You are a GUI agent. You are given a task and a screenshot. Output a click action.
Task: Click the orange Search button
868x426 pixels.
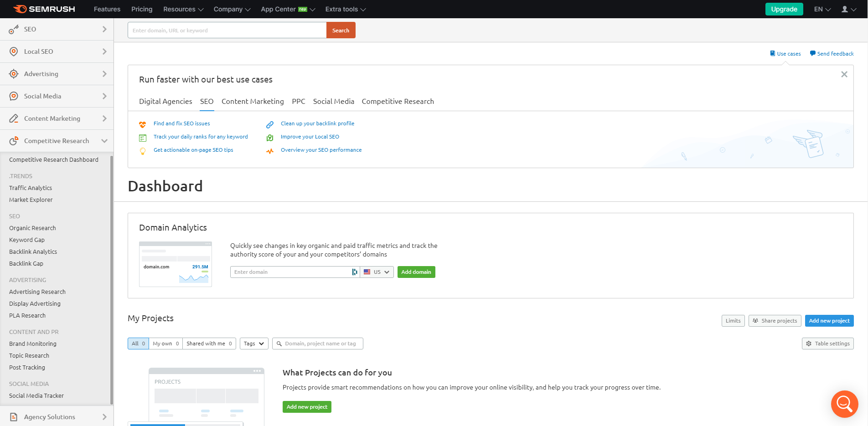(x=341, y=30)
